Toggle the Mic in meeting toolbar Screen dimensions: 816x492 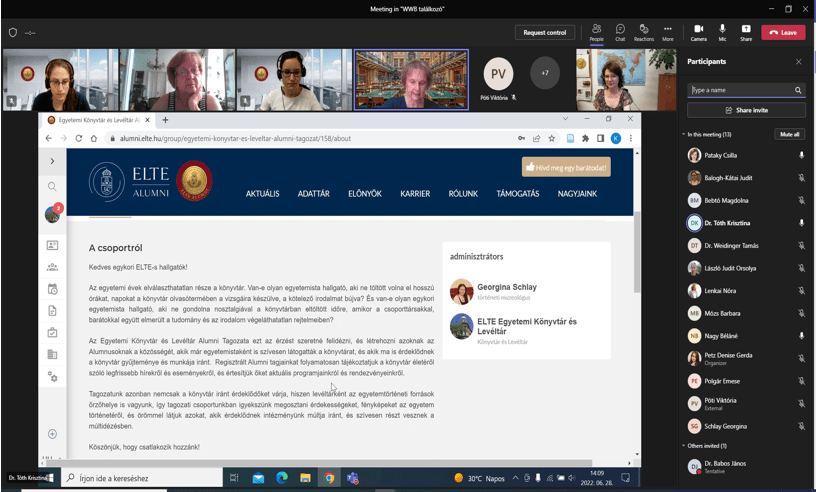point(722,32)
